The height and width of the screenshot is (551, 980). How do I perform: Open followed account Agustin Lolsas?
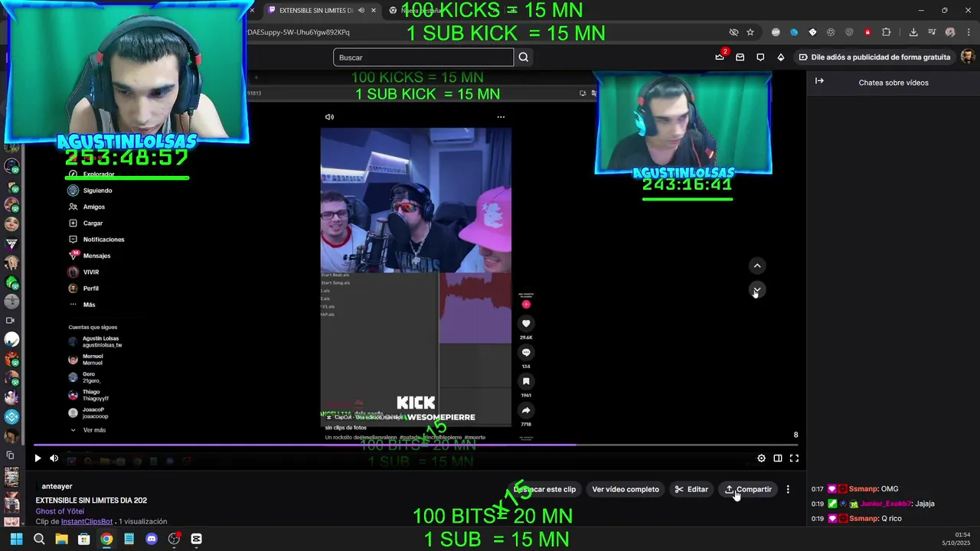95,342
